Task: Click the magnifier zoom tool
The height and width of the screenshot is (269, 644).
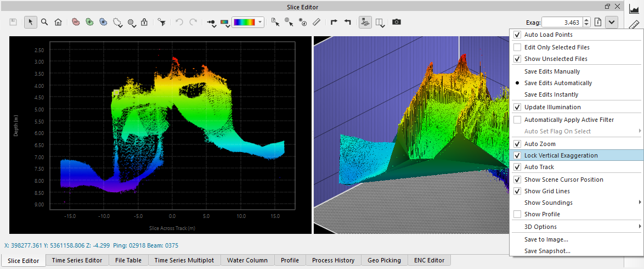Action: (44, 22)
